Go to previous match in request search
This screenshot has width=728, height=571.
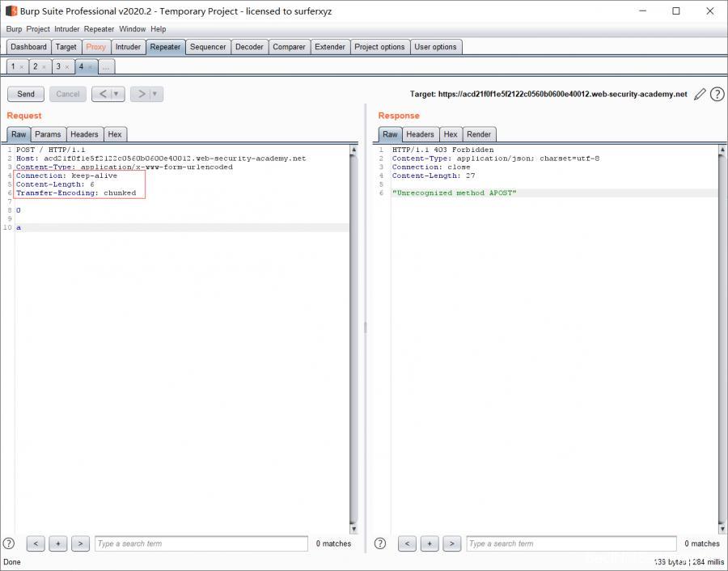36,544
